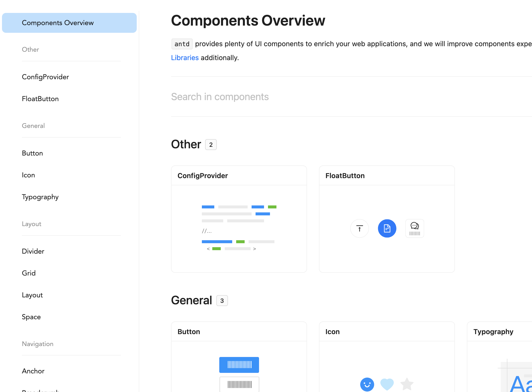
Task: Click the Components Overview page title
Action: click(x=248, y=20)
